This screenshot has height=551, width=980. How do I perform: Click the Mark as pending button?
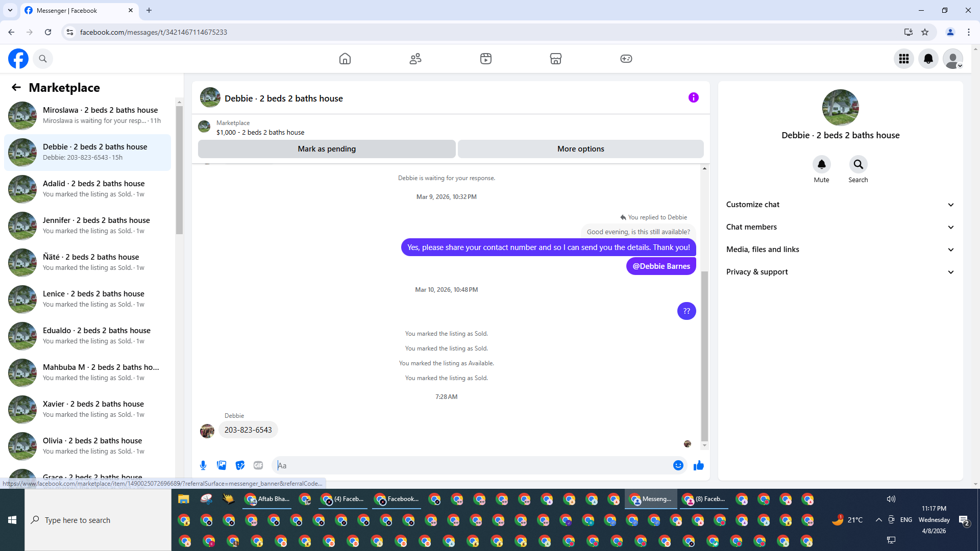pyautogui.click(x=327, y=149)
